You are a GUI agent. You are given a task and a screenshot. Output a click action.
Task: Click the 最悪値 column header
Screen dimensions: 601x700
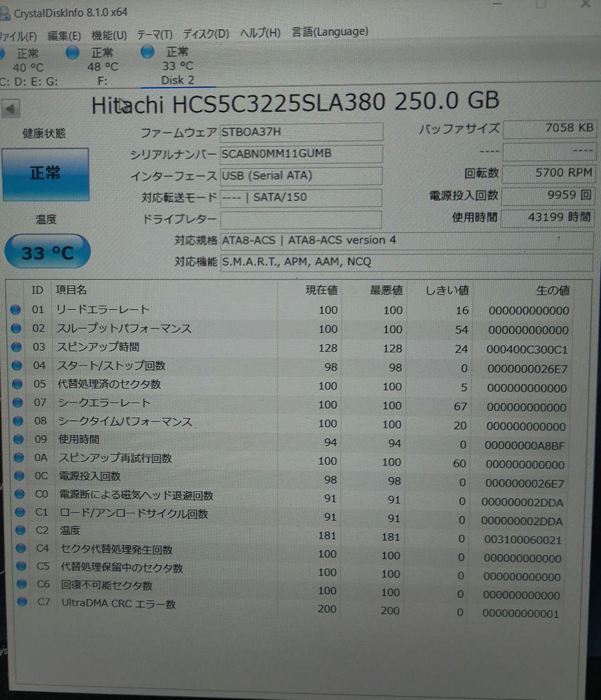click(x=387, y=290)
